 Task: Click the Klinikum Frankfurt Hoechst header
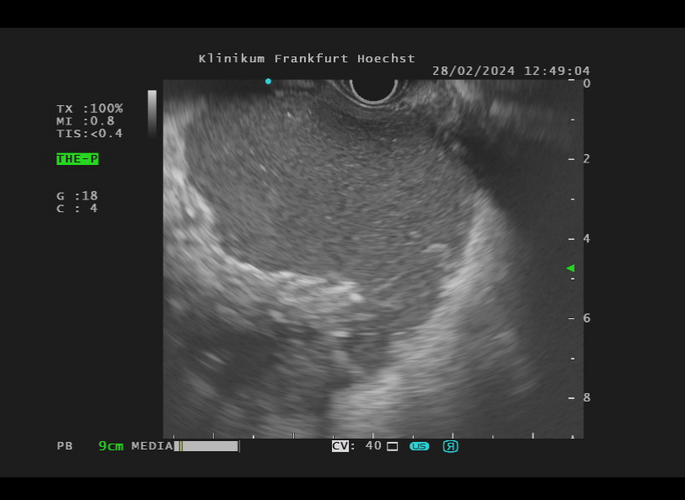pos(306,58)
